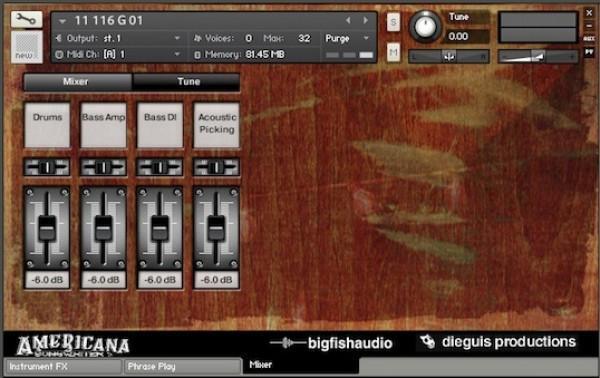Click the Drums -6.0 dB value
Viewport: 600px width, 378px height.
coord(47,280)
